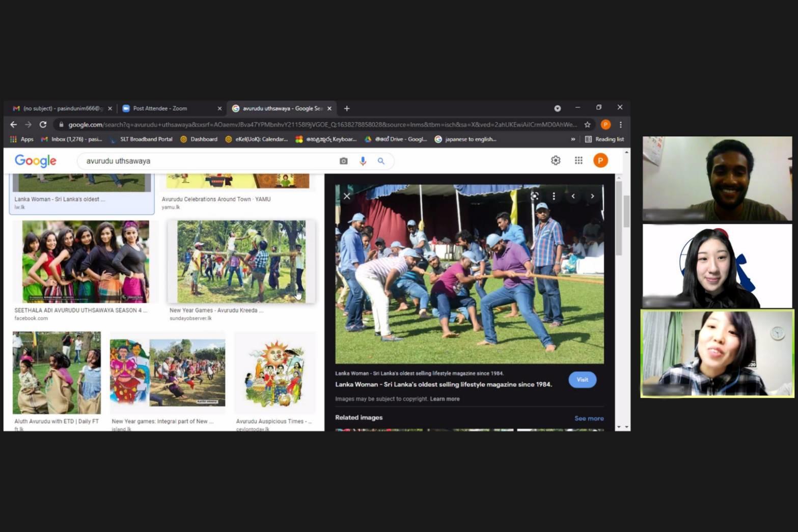Viewport: 798px width, 532px height.
Task: Go back with the browser back arrow
Action: [x=14, y=125]
